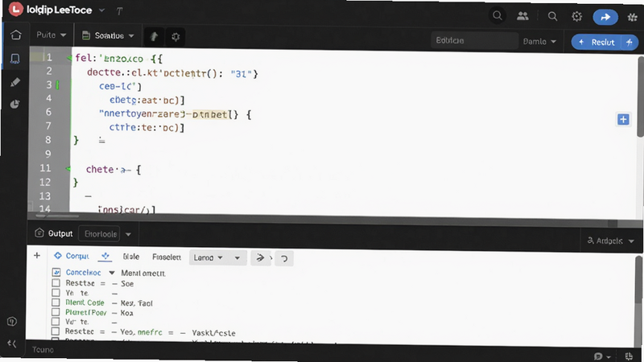Click the Touno status bar label
Viewport: 644px width, 362px height.
(43, 350)
